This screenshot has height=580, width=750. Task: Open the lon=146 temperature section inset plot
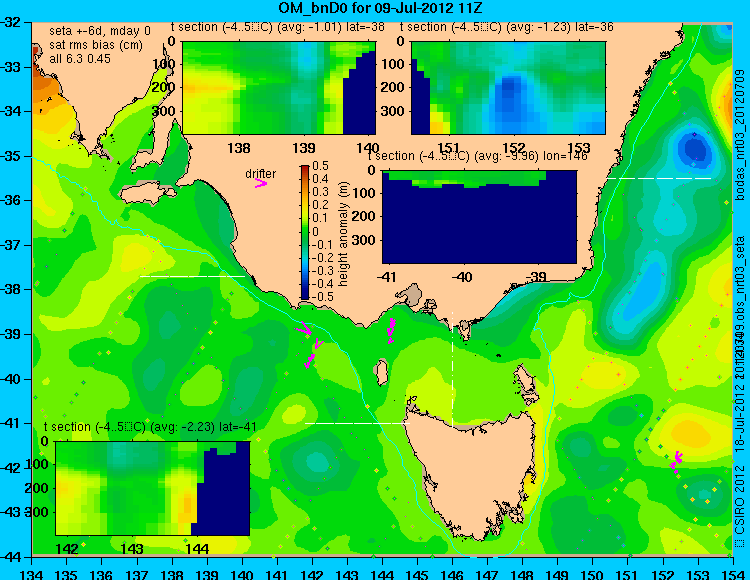(x=480, y=217)
